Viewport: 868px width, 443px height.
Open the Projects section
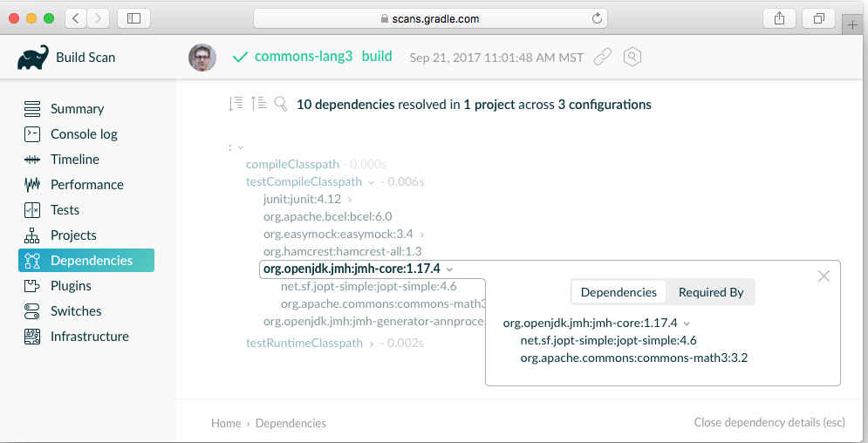click(73, 235)
